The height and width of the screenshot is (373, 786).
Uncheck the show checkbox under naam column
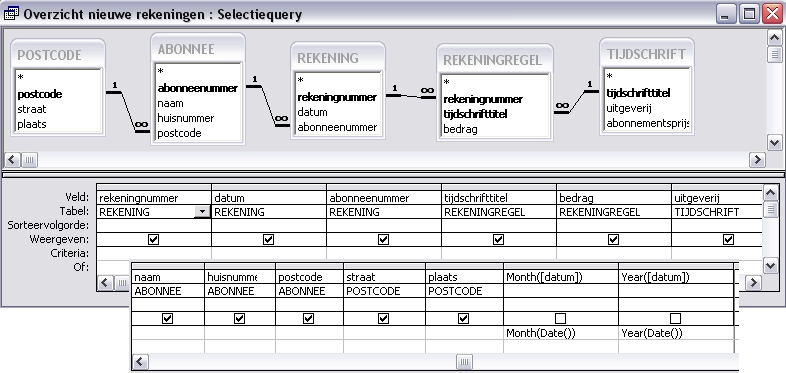click(x=167, y=318)
